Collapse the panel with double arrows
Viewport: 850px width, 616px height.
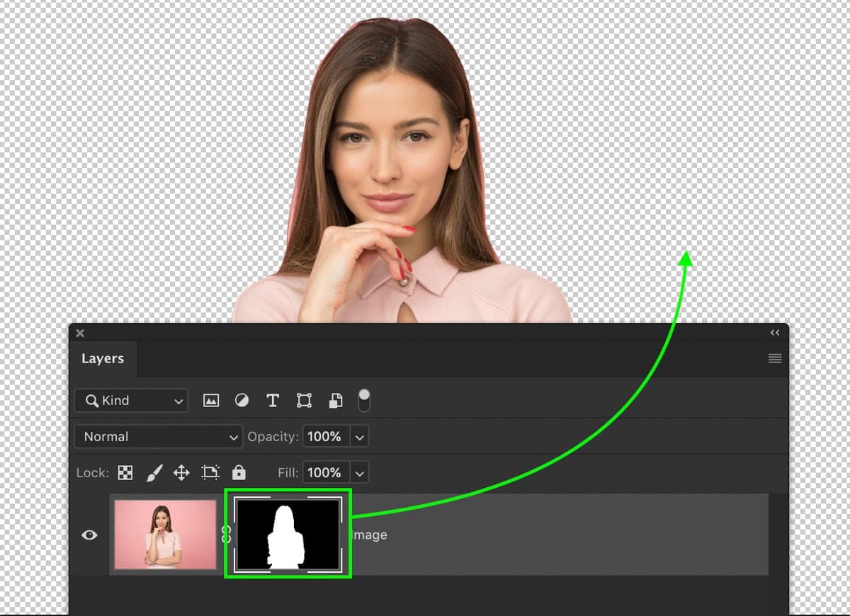[x=775, y=333]
